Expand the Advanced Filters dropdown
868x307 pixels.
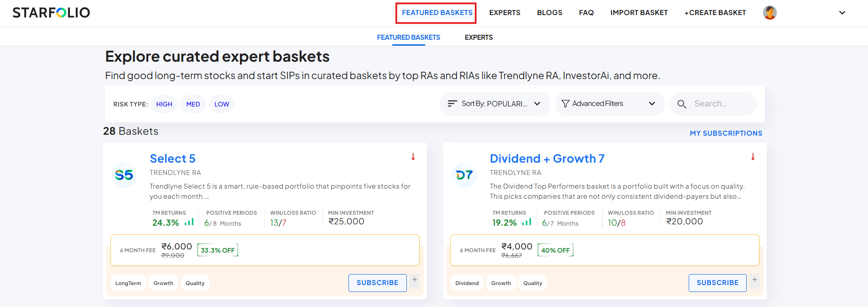[x=609, y=104]
